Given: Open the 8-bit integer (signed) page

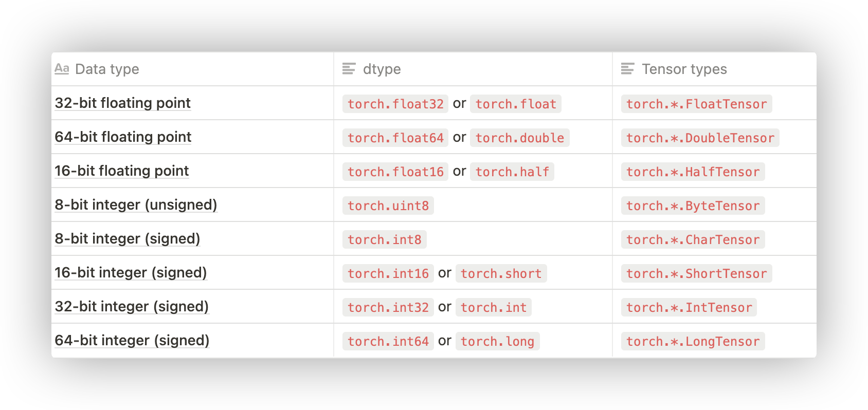Looking at the screenshot, I should (x=128, y=238).
